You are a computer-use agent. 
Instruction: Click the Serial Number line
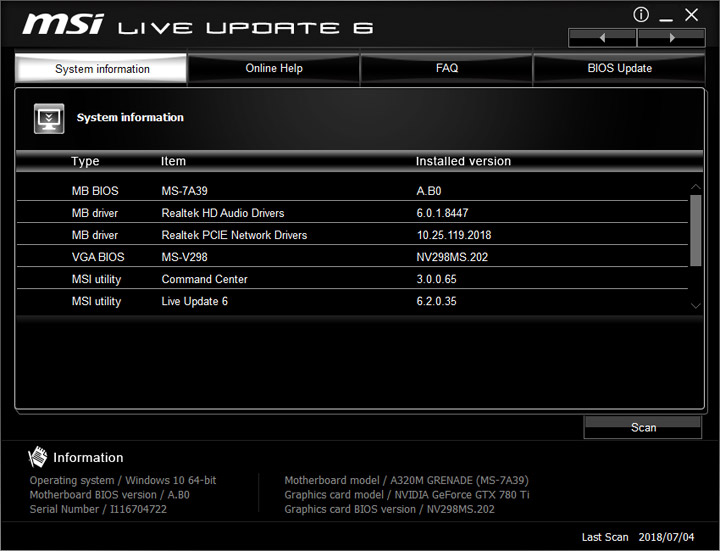tap(98, 509)
